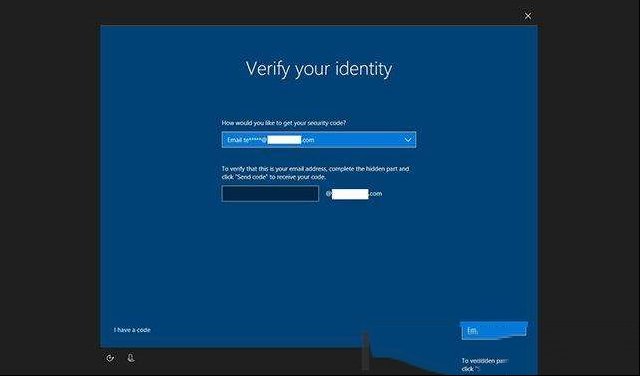
Task: Click 'How would you like to get your security code?' label
Action: (284, 123)
